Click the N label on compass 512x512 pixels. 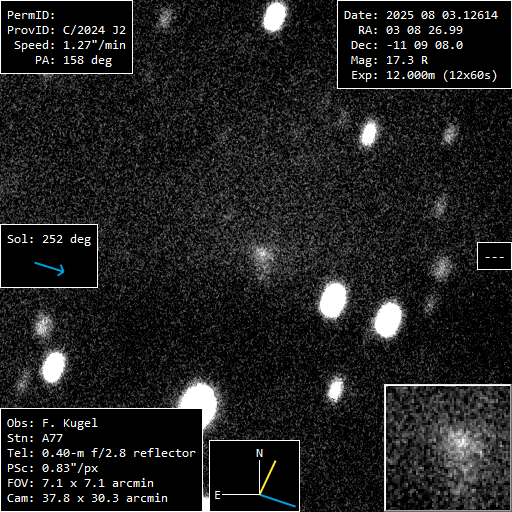click(x=259, y=453)
